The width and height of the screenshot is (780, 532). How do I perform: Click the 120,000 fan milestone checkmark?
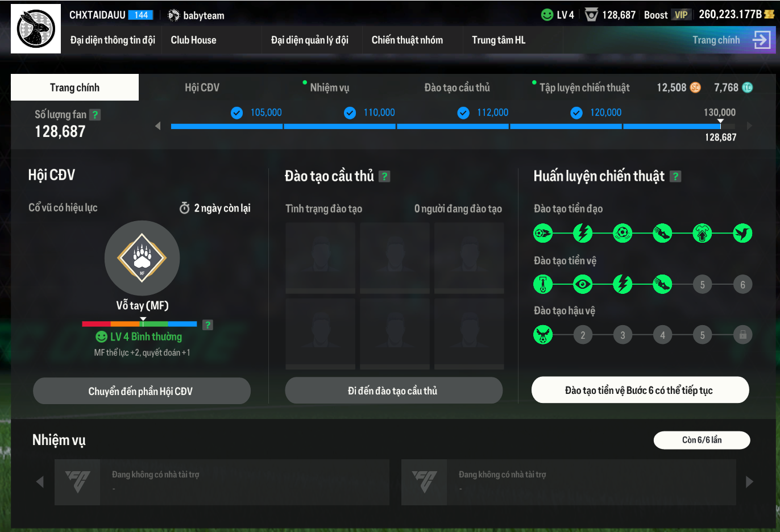(576, 113)
